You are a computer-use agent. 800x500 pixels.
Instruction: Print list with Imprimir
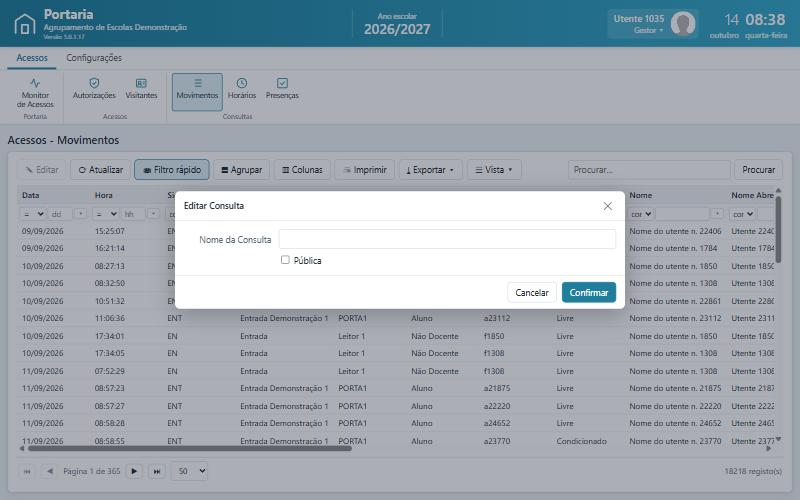pos(364,170)
